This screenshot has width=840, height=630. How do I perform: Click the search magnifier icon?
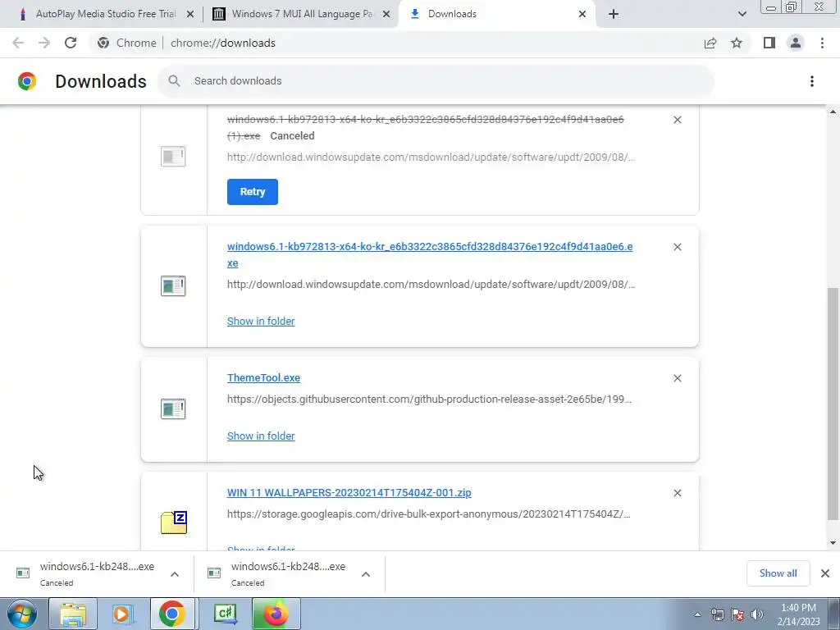tap(174, 81)
